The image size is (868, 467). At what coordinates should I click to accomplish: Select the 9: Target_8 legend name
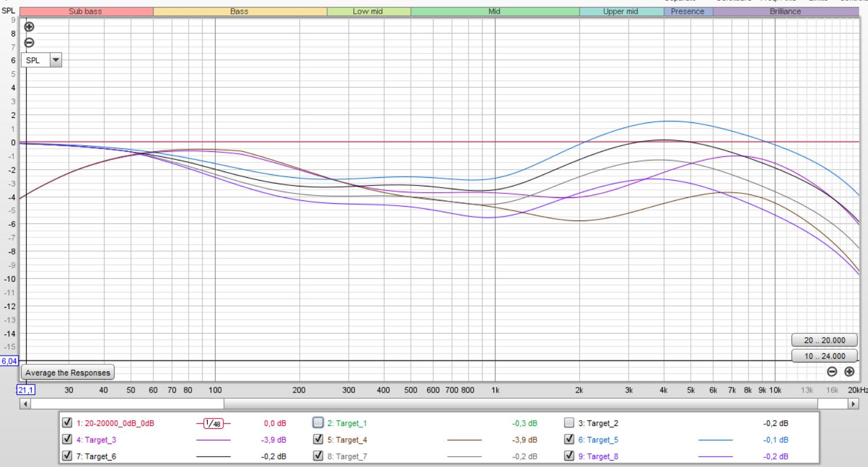tap(598, 457)
